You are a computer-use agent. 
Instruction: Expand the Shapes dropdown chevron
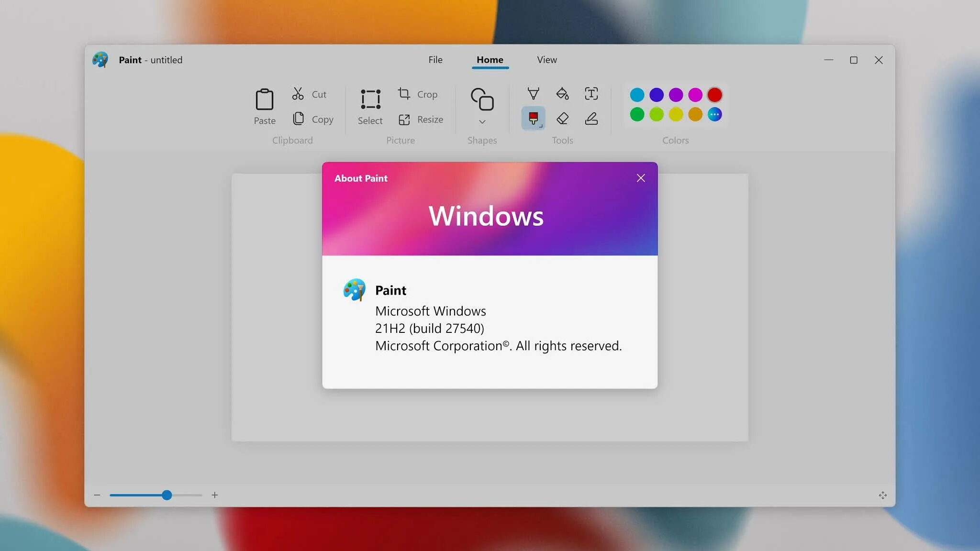[x=482, y=122]
